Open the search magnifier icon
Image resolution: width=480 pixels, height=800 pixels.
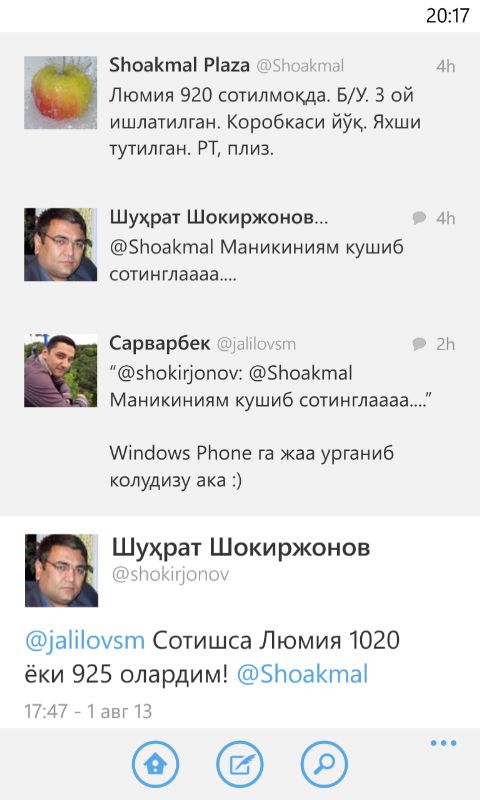click(324, 764)
